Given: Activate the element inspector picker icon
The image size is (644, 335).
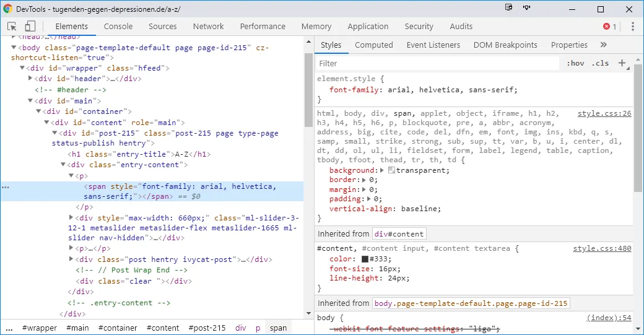Looking at the screenshot, I should tap(12, 26).
